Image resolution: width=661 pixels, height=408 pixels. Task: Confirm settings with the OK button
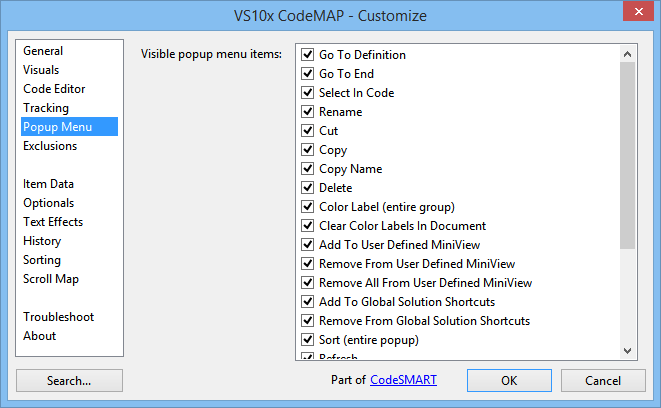tap(509, 381)
